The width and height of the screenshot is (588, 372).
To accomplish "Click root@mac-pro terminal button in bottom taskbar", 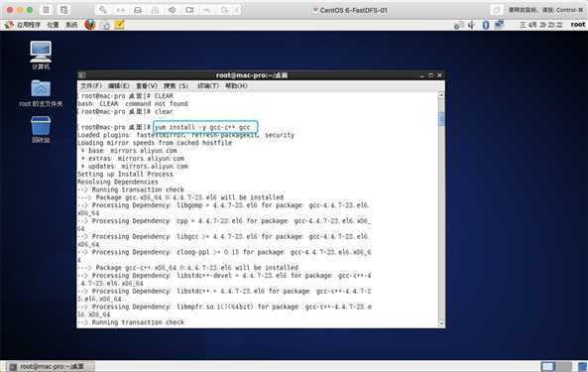I will click(x=52, y=367).
